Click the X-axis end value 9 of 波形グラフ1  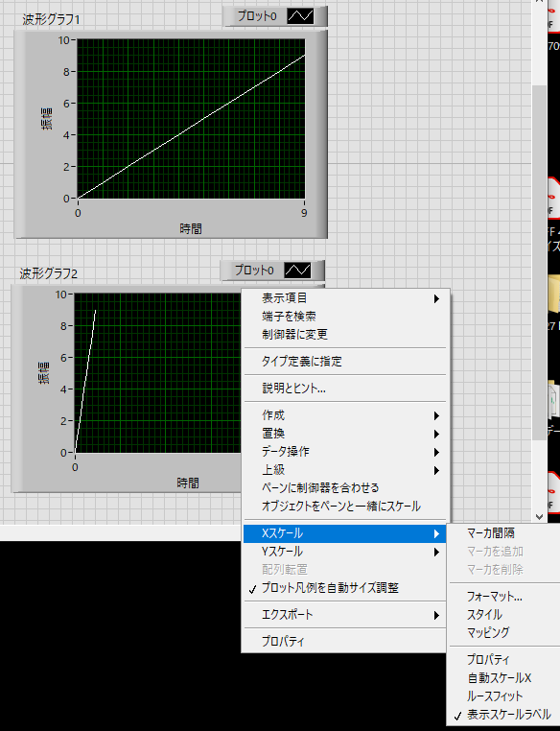(x=304, y=213)
